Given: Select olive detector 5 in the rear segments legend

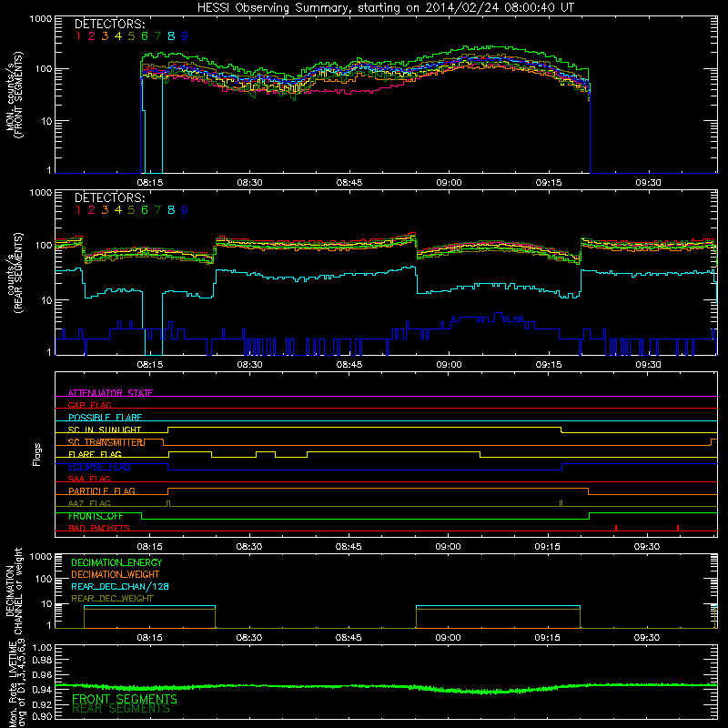Looking at the screenshot, I should coord(131,210).
